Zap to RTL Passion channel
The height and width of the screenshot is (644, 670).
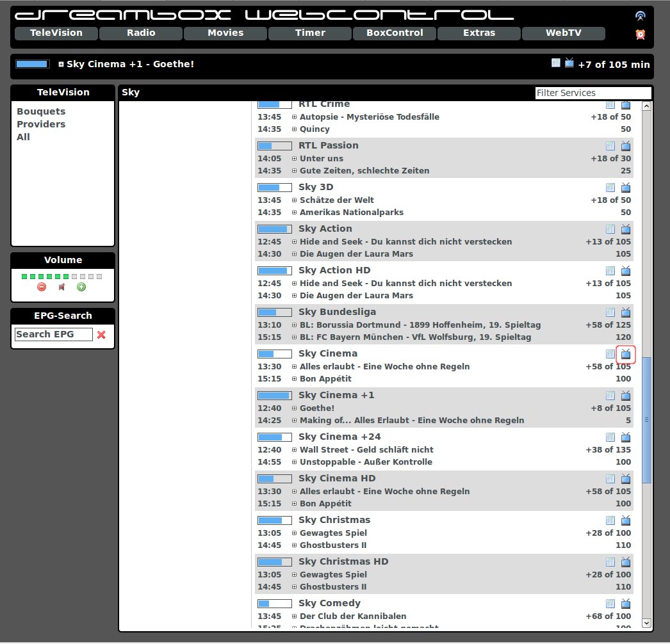329,145
